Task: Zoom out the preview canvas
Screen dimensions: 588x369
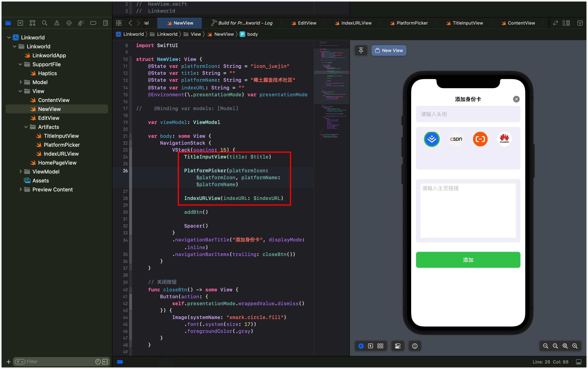Action: tap(546, 346)
